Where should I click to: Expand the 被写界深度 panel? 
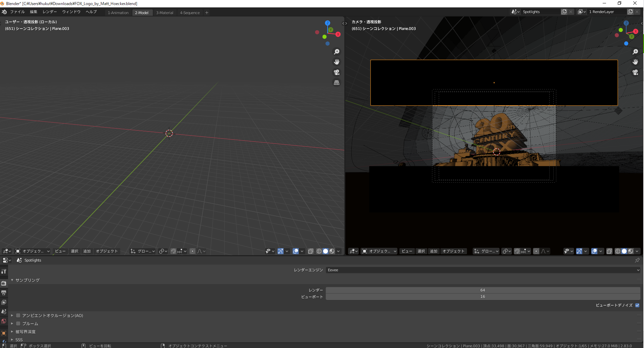pyautogui.click(x=12, y=332)
